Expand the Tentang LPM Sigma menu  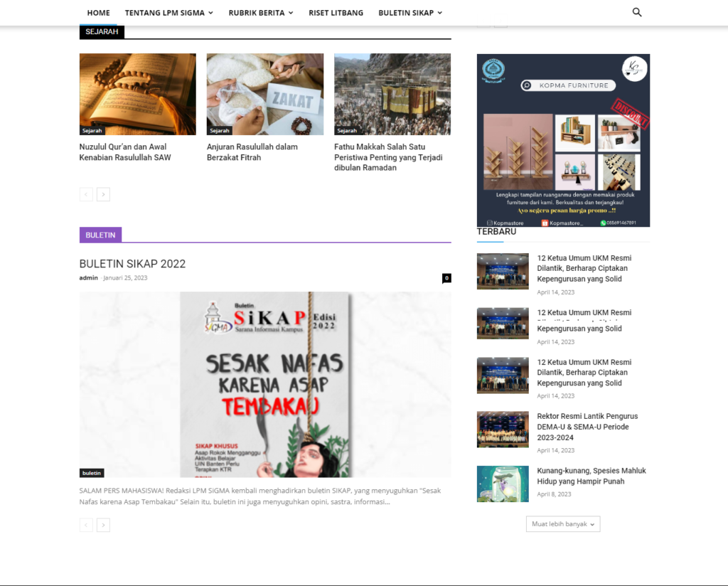tap(168, 13)
